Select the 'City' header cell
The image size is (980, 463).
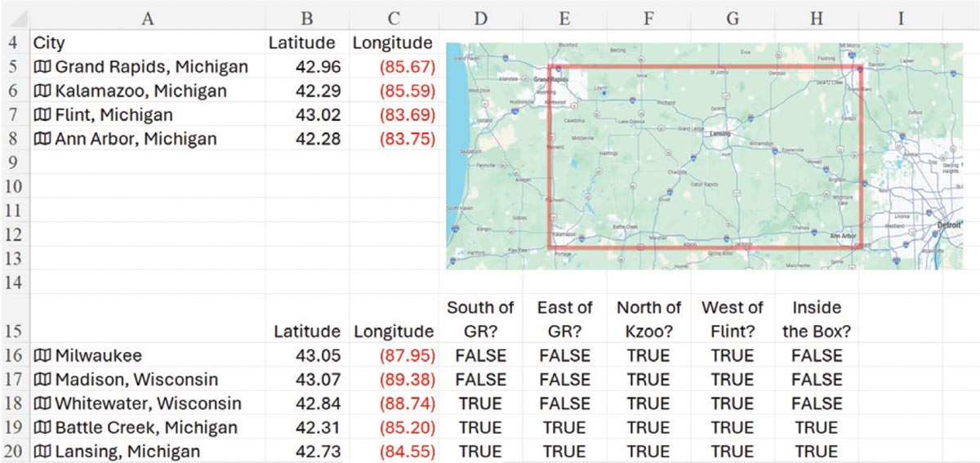(x=148, y=42)
